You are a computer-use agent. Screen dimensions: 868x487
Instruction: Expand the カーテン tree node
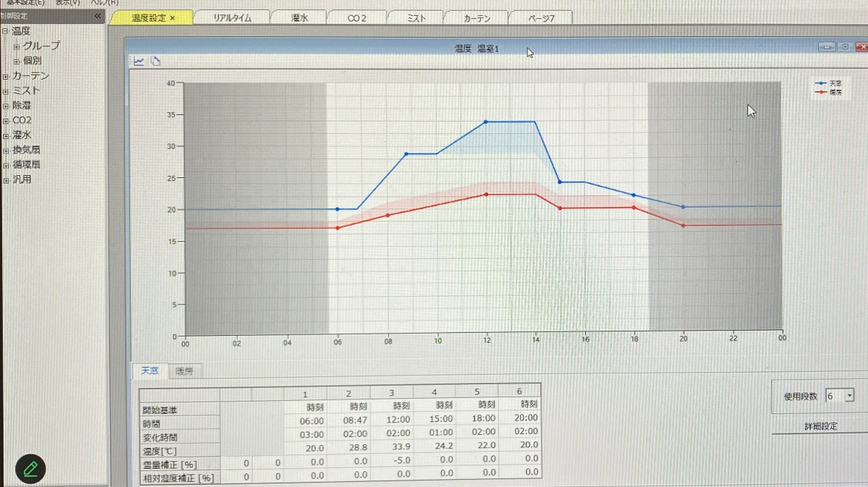(5, 76)
